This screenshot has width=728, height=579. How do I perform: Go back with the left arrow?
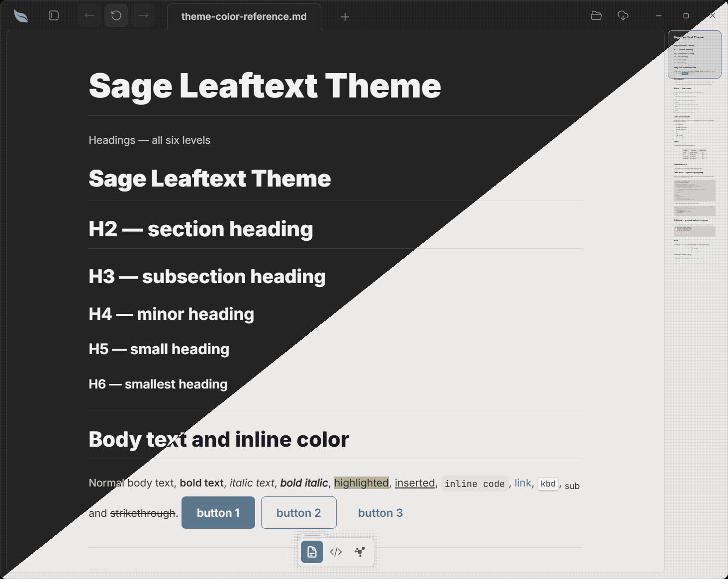coord(90,16)
